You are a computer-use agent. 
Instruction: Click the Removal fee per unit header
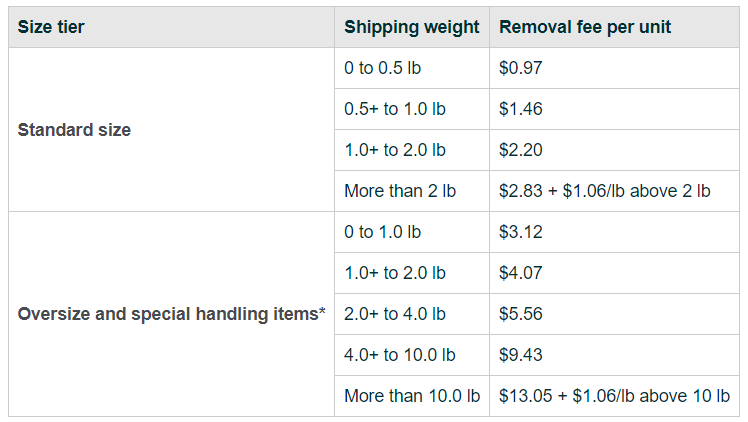585,27
